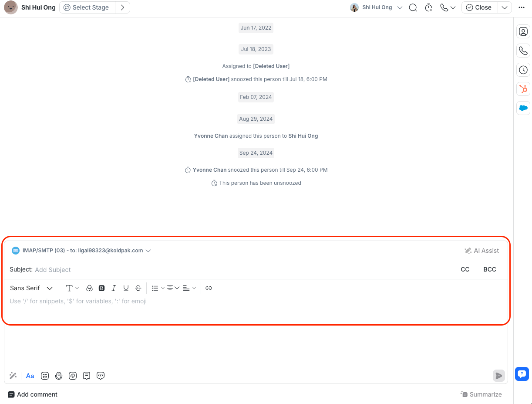Screen dimensions: 532x404
Task: Open the three-dot overflow menu
Action: click(x=521, y=7)
